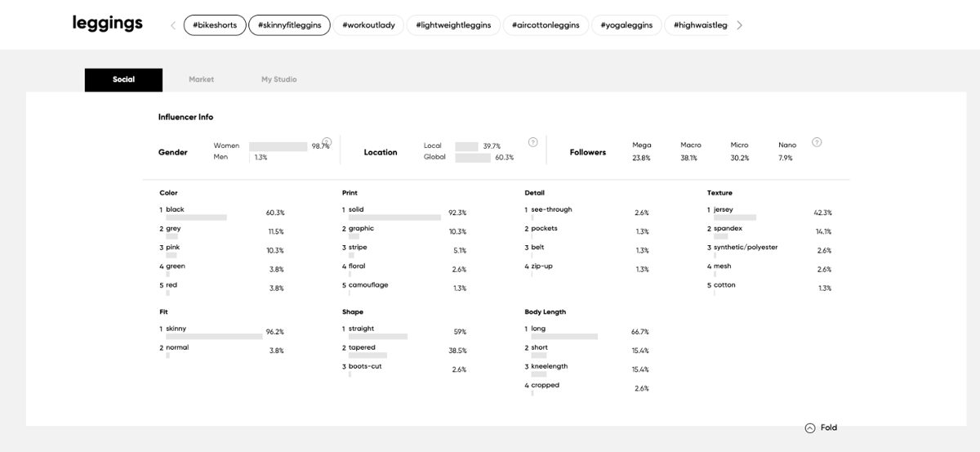This screenshot has height=452, width=980.
Task: Click the zip-up detail row
Action: pyautogui.click(x=587, y=269)
